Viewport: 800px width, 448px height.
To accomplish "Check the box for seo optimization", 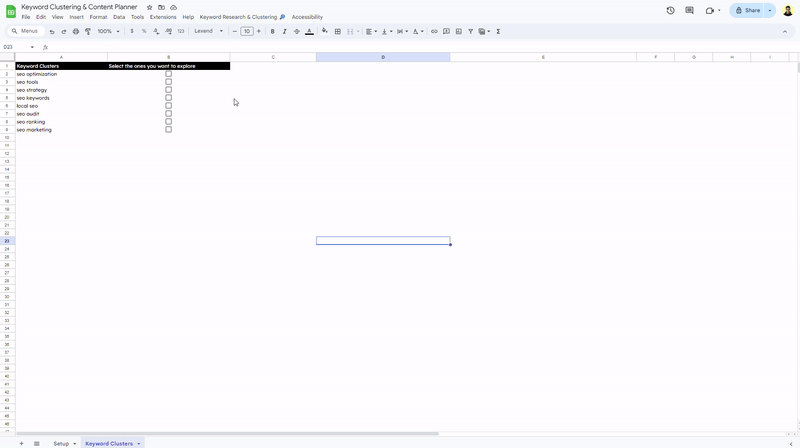I will point(168,74).
